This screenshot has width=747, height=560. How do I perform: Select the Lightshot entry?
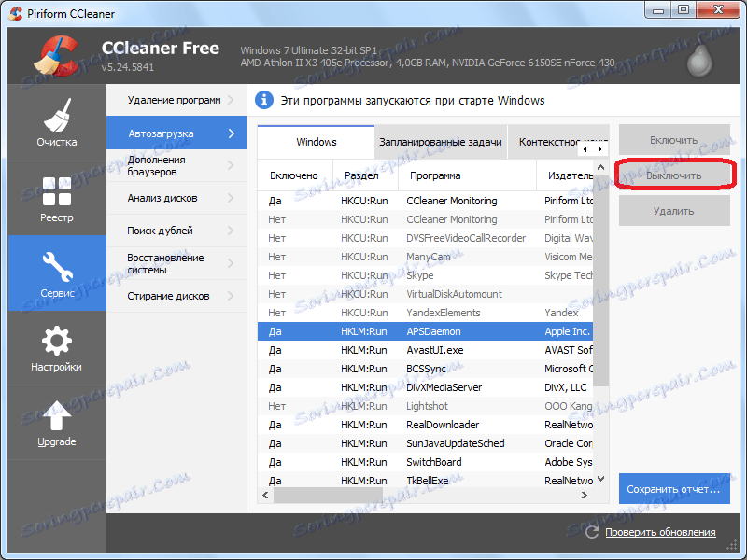click(x=426, y=406)
